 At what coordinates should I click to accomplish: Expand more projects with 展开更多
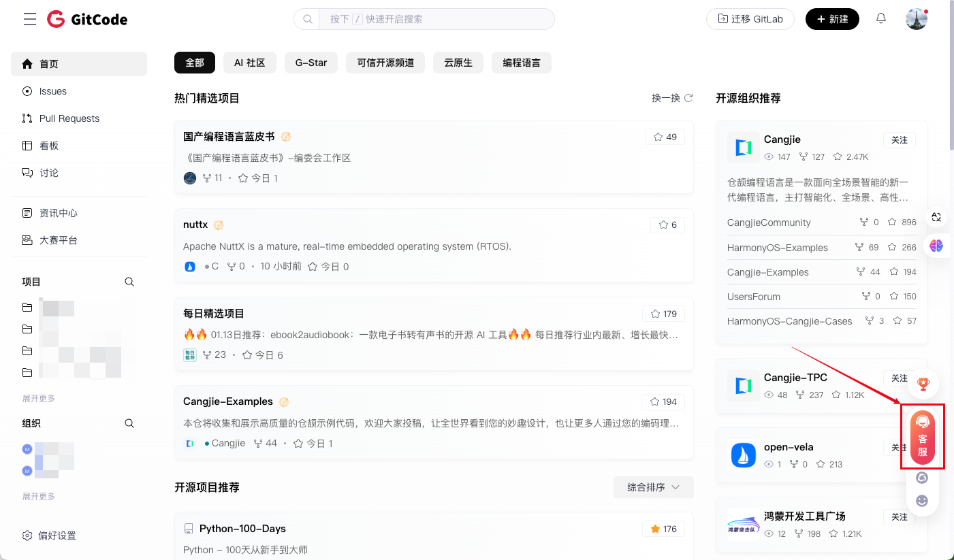coord(39,398)
